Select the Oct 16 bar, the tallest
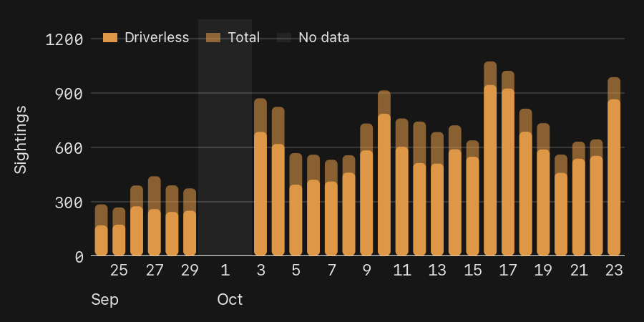 (490, 159)
